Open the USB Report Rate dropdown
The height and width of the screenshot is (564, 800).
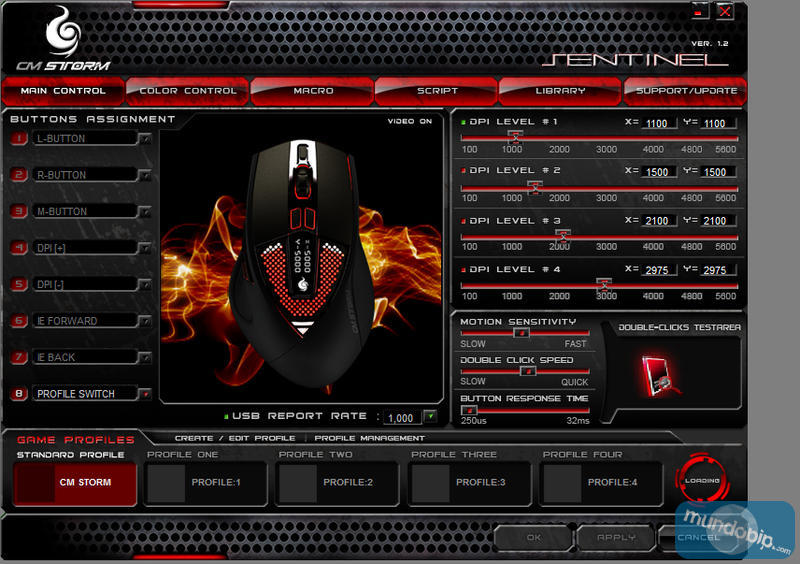pos(430,417)
